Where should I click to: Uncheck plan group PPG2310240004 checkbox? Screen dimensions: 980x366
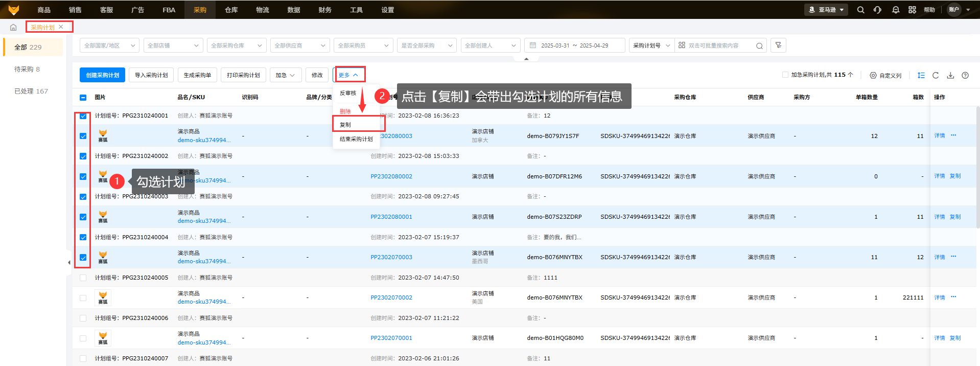(x=83, y=237)
